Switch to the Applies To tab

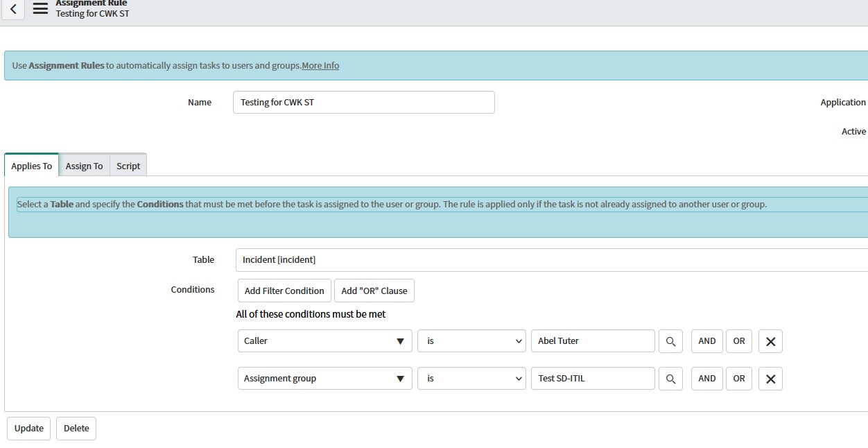tap(32, 166)
